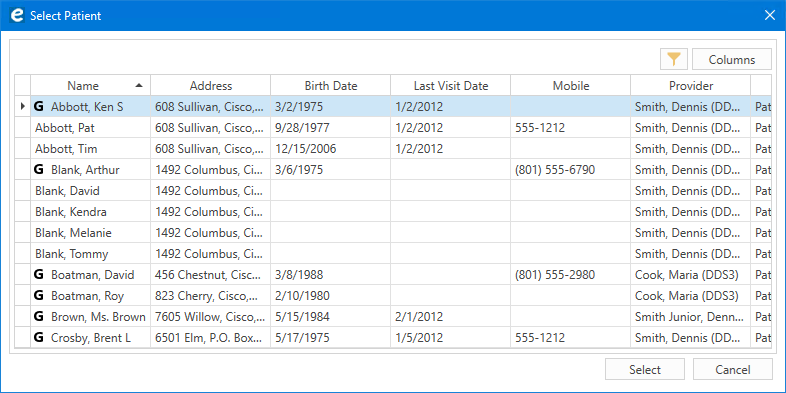
Task: Click the G icon next to Blank, Arthur
Action: [39, 169]
